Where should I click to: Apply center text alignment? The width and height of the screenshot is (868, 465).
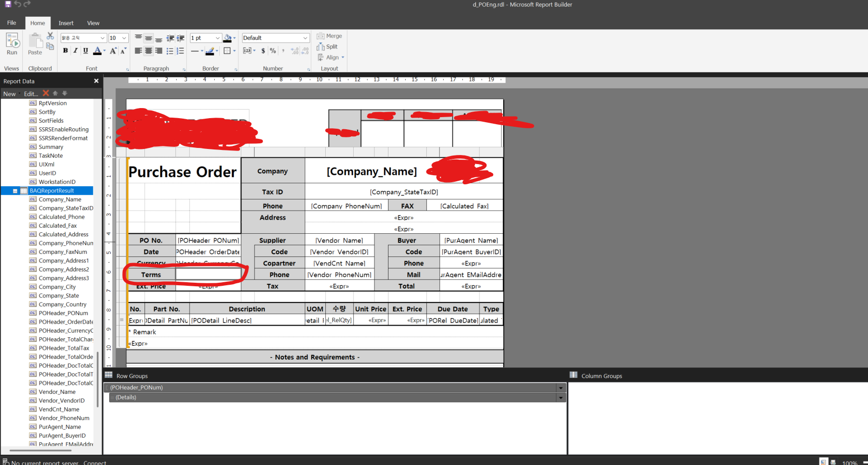click(149, 50)
